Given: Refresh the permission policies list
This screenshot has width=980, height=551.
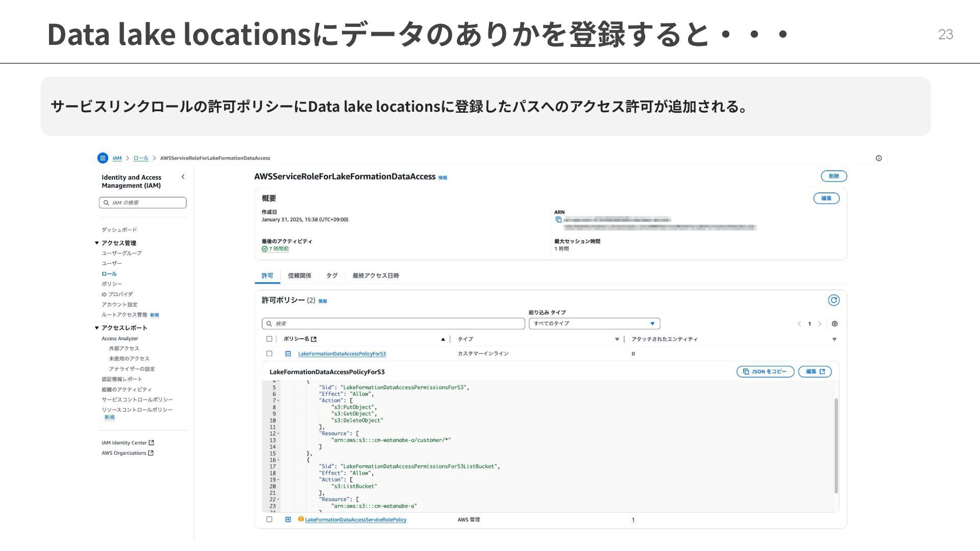Looking at the screenshot, I should 834,300.
